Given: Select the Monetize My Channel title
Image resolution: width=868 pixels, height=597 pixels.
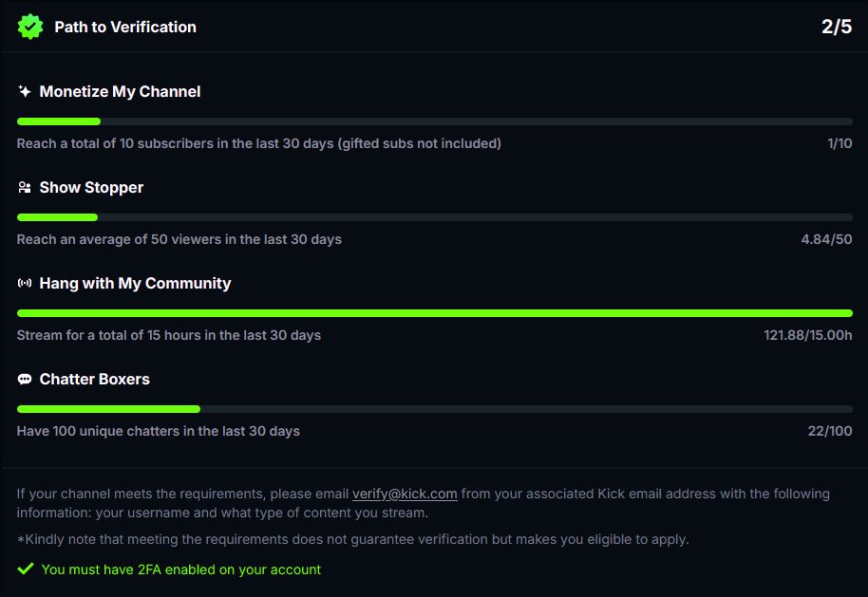Looking at the screenshot, I should (120, 92).
